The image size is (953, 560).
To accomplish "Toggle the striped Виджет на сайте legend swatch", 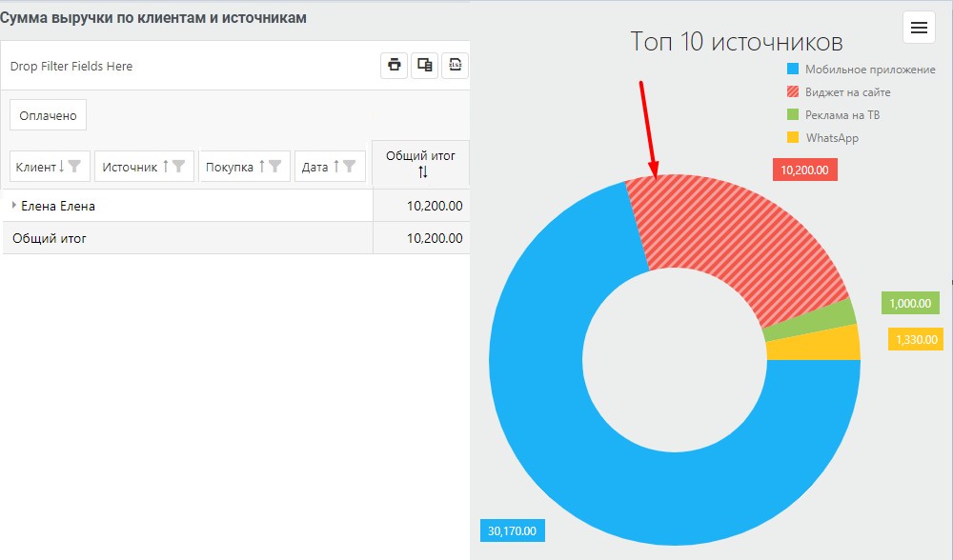I will click(793, 91).
